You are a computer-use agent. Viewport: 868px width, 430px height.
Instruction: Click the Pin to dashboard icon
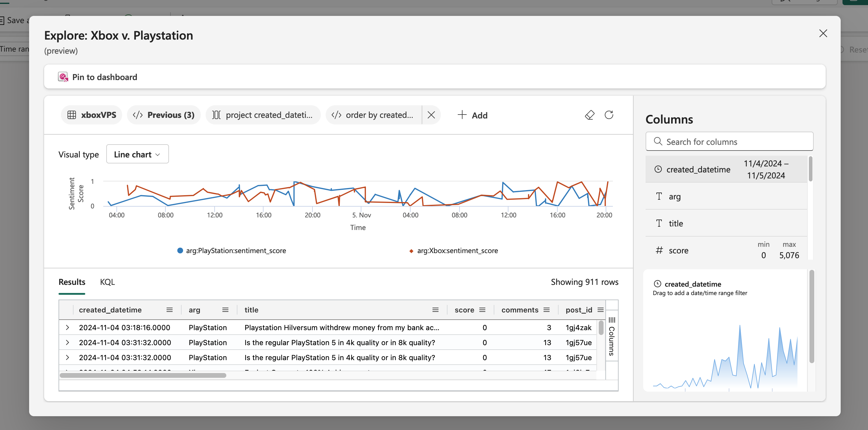[63, 77]
